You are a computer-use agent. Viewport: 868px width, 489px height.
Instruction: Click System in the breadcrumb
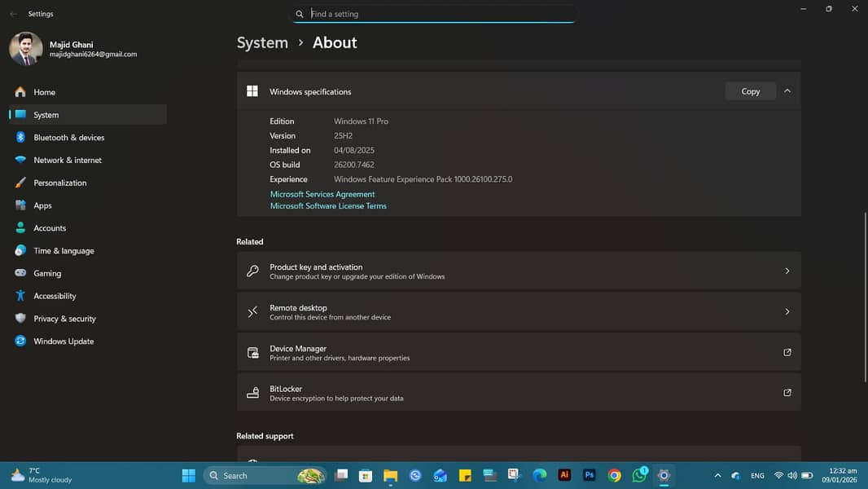click(x=262, y=43)
